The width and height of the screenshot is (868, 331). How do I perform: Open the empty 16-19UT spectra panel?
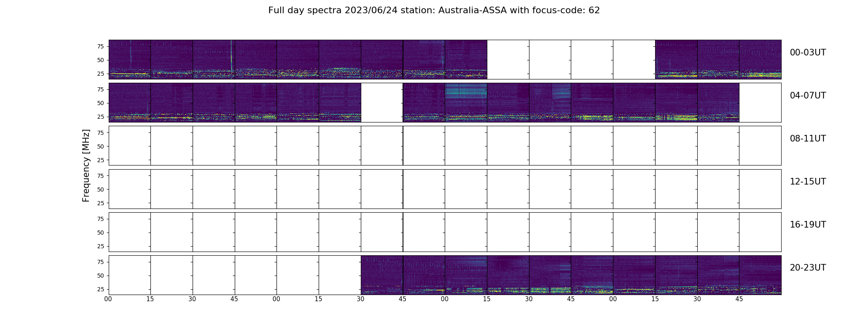pos(445,232)
